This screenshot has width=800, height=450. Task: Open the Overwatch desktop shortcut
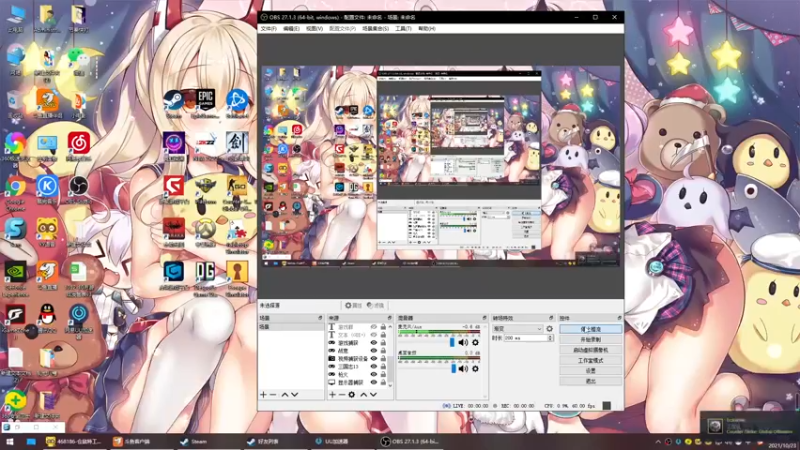[205, 233]
